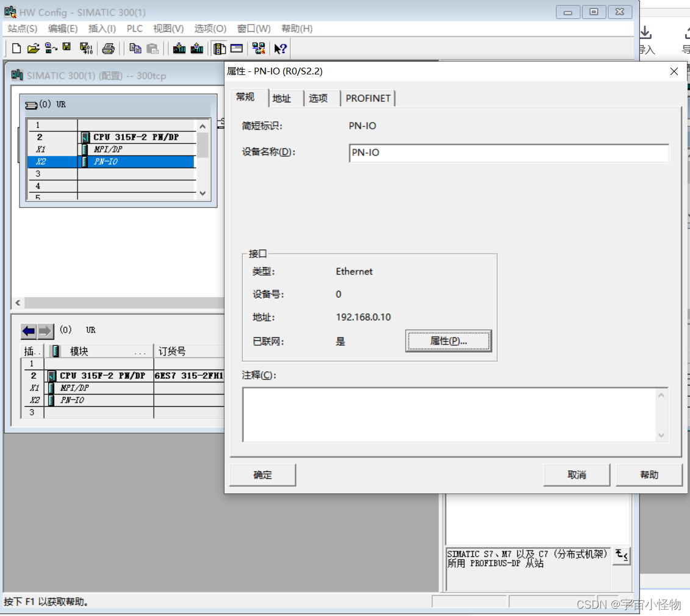Click Upload to PG icon
The width and height of the screenshot is (690, 616).
click(x=196, y=48)
